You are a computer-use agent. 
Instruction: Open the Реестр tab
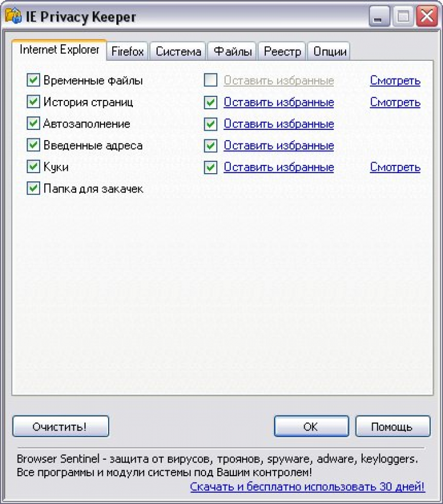coord(282,51)
